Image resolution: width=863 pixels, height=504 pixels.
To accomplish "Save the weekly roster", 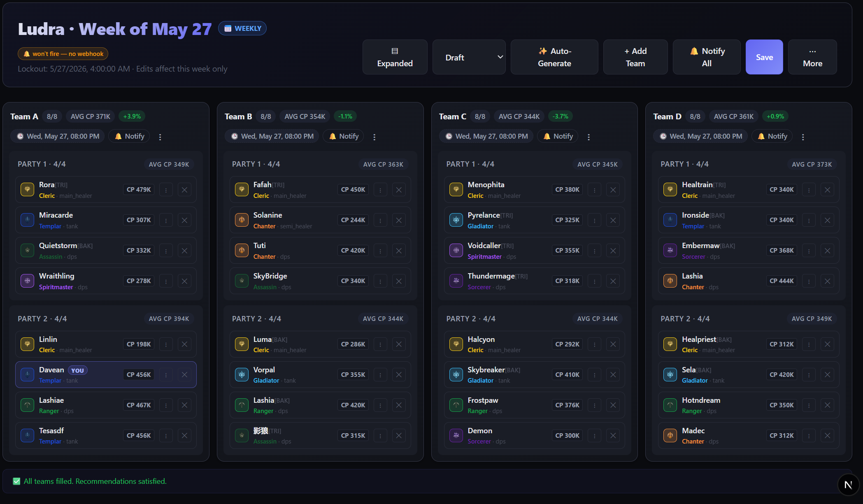I will pyautogui.click(x=764, y=57).
